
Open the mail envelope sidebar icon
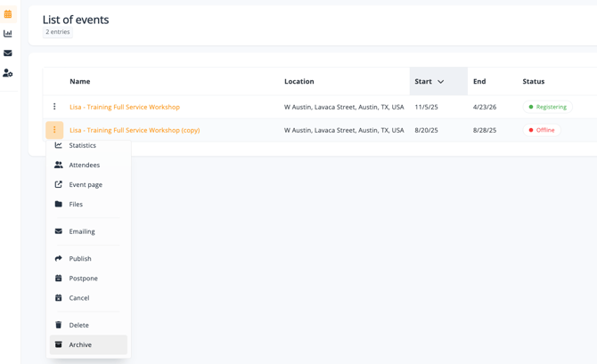(8, 53)
